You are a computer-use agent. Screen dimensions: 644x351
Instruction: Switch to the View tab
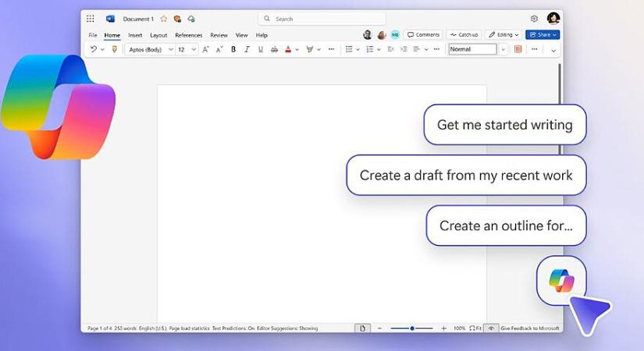coord(241,35)
